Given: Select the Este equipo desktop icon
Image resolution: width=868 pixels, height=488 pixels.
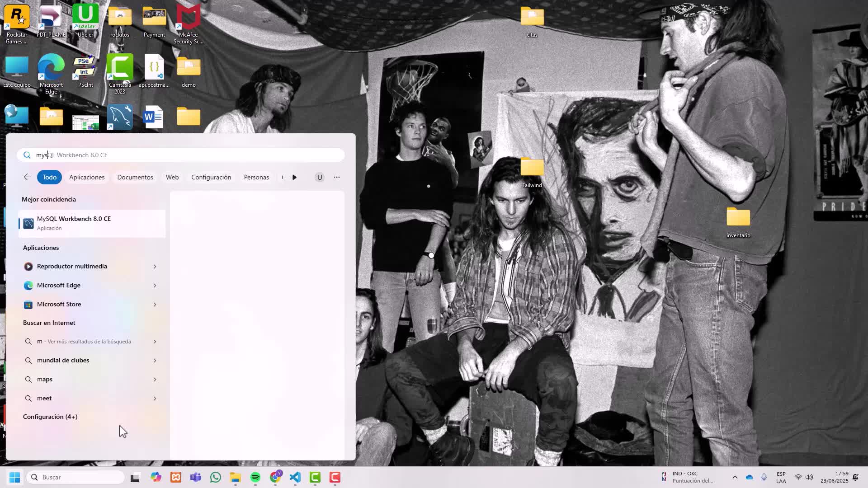Looking at the screenshot, I should (17, 71).
